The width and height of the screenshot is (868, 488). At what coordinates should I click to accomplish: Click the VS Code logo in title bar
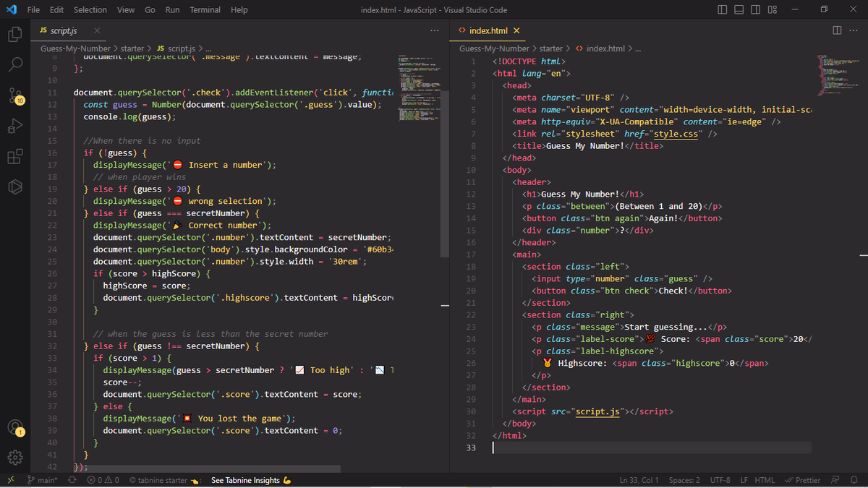coord(11,9)
